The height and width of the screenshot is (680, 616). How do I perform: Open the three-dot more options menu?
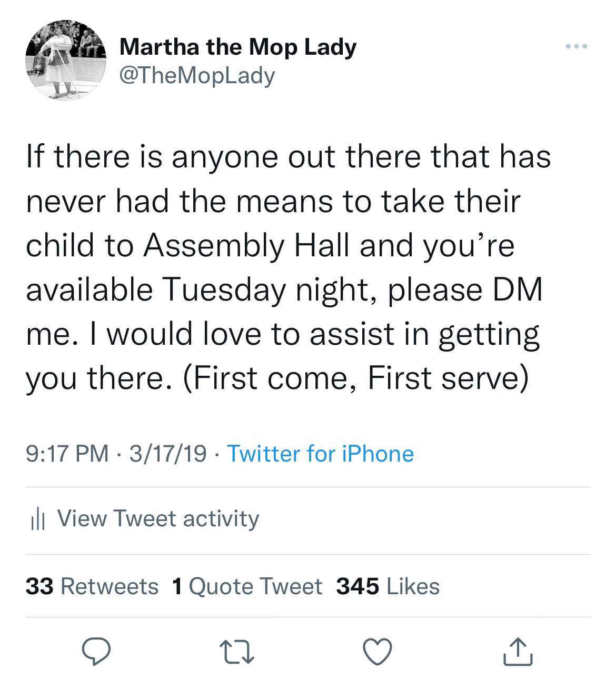[x=576, y=47]
